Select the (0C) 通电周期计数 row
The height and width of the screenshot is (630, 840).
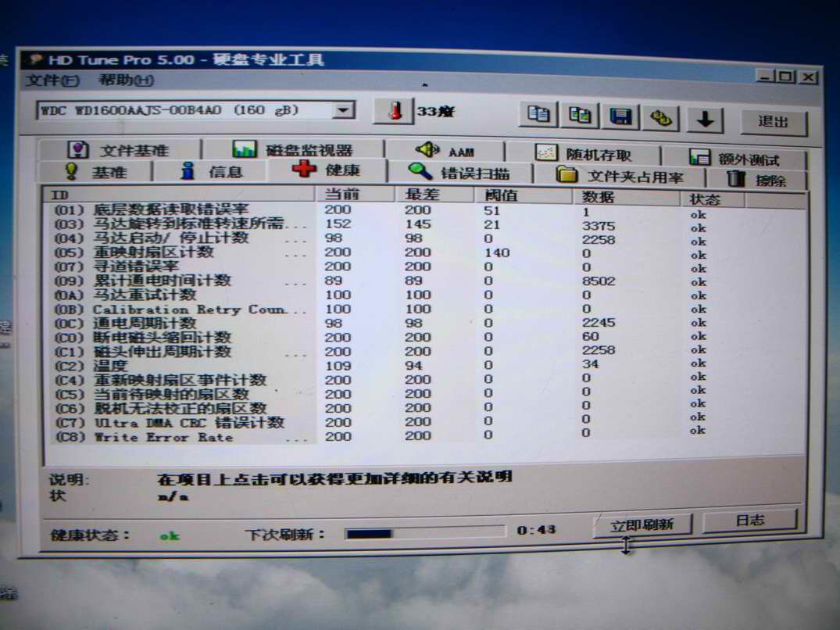click(424, 323)
